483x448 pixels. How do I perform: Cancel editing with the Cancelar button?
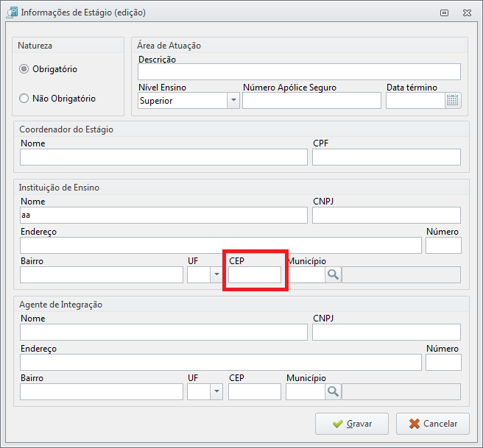click(433, 424)
